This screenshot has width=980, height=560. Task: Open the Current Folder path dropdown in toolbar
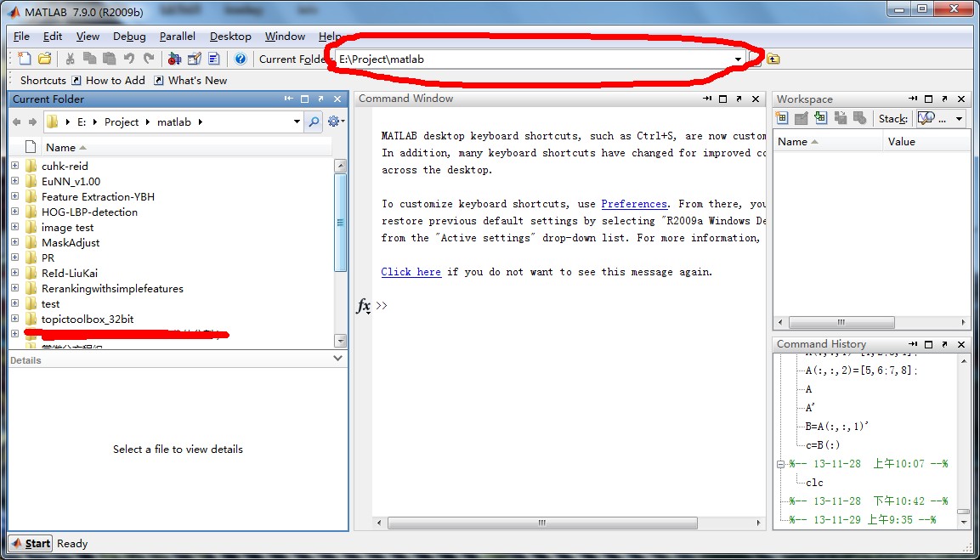pyautogui.click(x=738, y=59)
